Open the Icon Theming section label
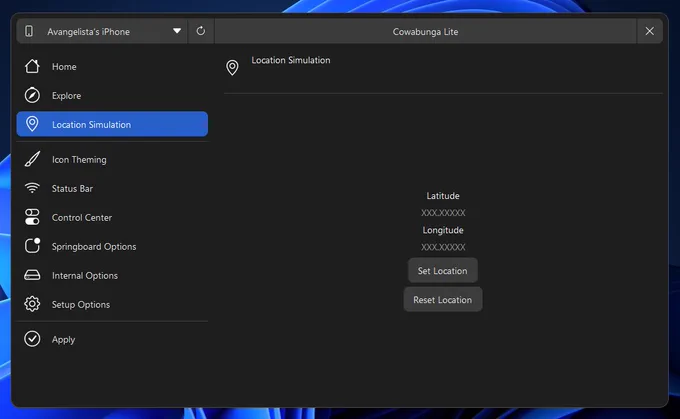680x419 pixels. 79,160
